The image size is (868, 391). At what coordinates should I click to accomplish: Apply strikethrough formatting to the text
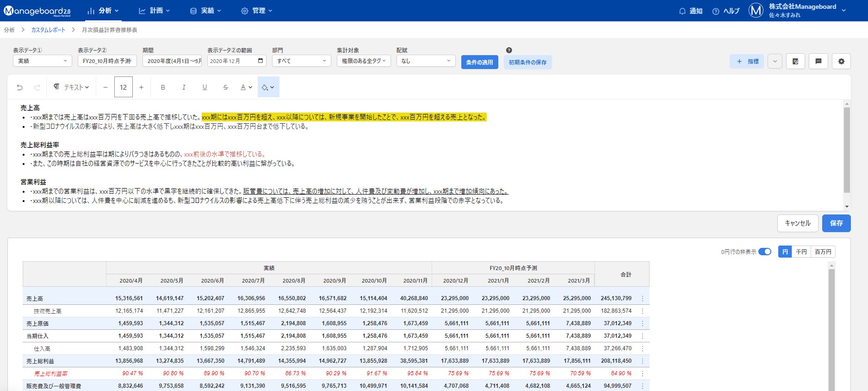pyautogui.click(x=225, y=87)
